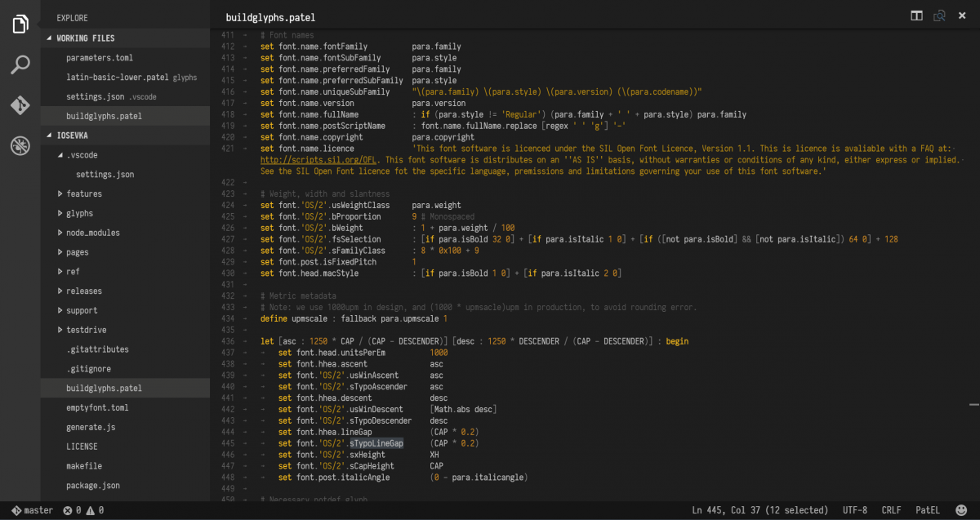980x520 pixels.
Task: Collapse the IOSEVKA project section
Action: click(125, 136)
